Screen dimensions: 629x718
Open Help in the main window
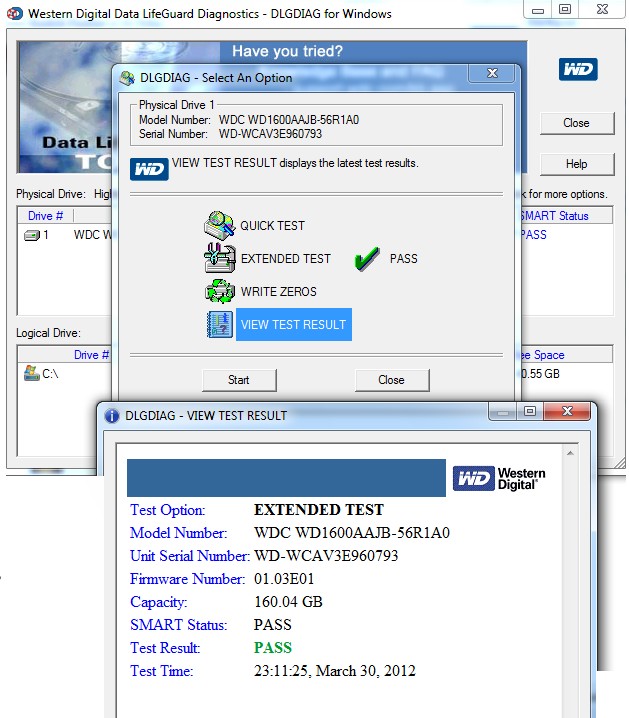577,164
